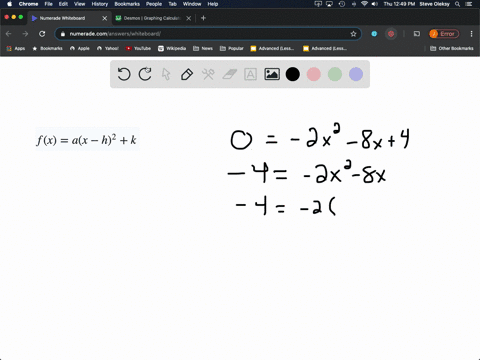Viewport: 480px width, 360px height.
Task: Reload the current page
Action: click(42, 34)
